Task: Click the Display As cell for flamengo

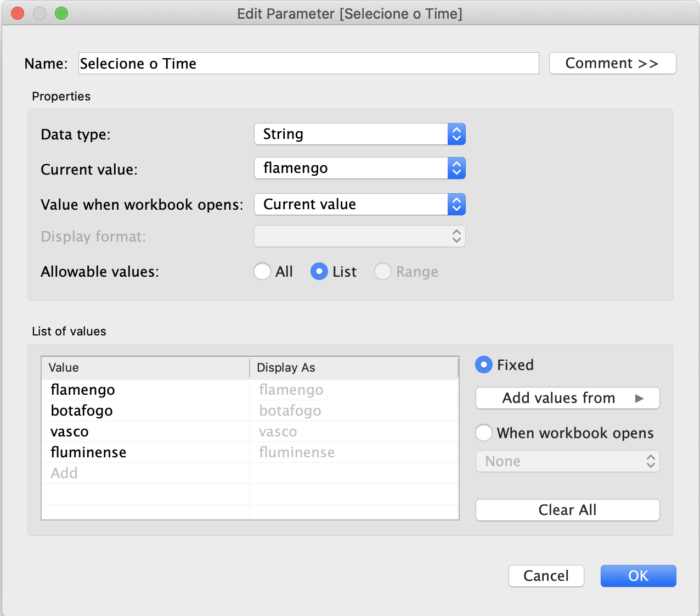Action: click(x=354, y=390)
